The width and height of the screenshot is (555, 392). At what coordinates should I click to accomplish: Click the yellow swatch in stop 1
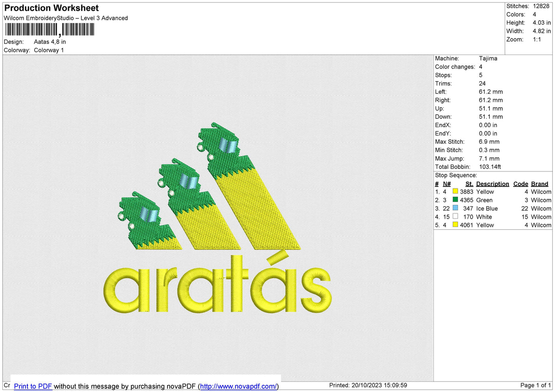coord(456,192)
